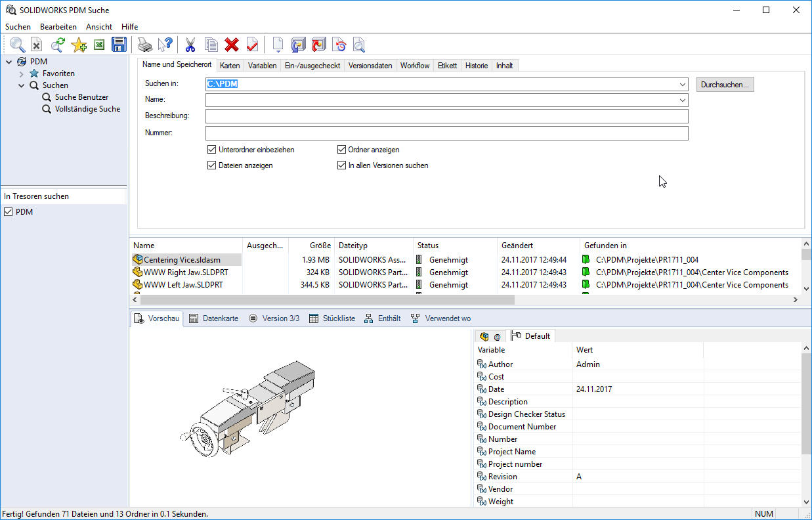Disable In allen Versionen suchen option
Screen dimensions: 812x520
342,165
